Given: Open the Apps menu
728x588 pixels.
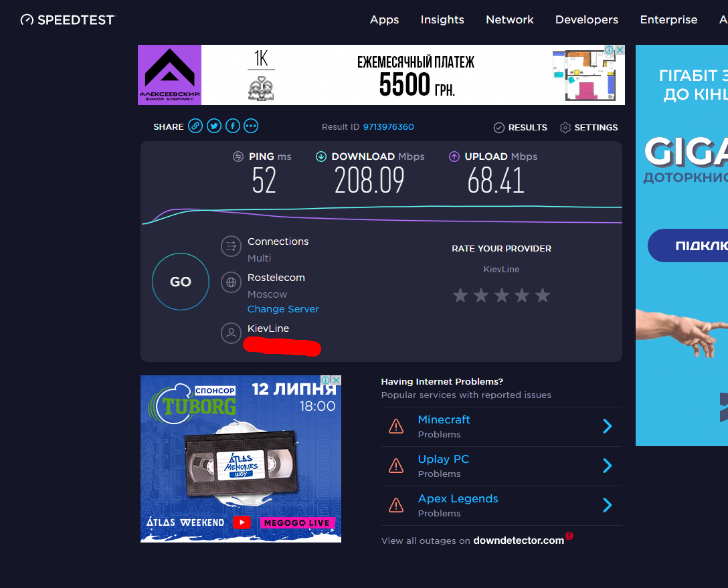Looking at the screenshot, I should tap(385, 19).
